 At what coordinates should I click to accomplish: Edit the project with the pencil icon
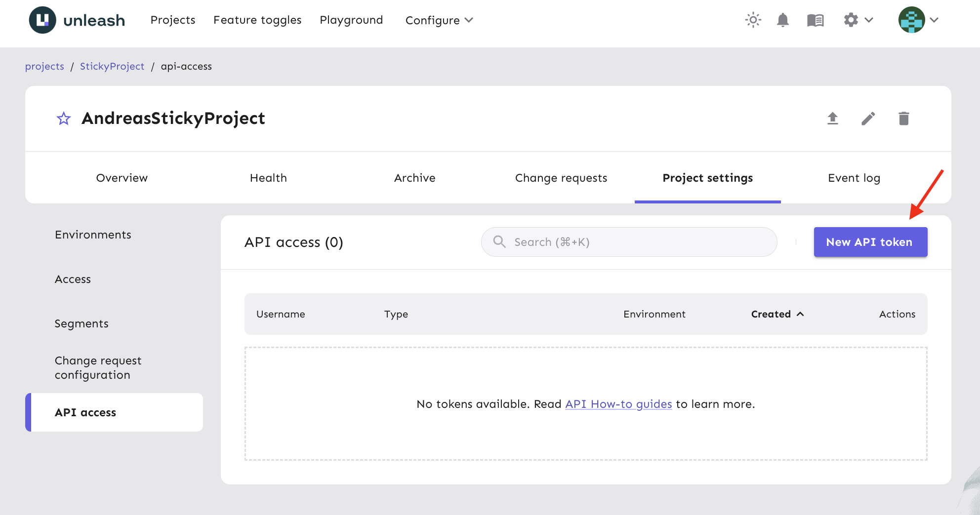(868, 119)
